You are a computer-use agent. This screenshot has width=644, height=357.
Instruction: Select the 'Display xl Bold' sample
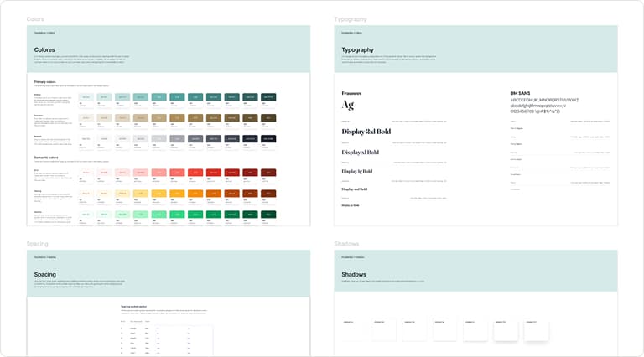click(361, 153)
